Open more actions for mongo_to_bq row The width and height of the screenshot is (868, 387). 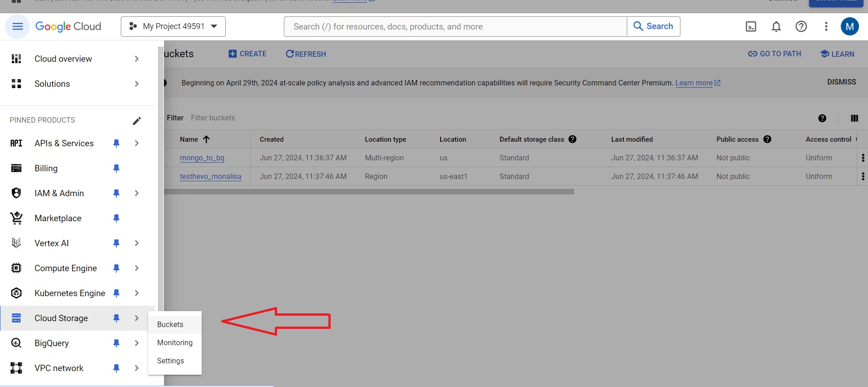point(863,158)
